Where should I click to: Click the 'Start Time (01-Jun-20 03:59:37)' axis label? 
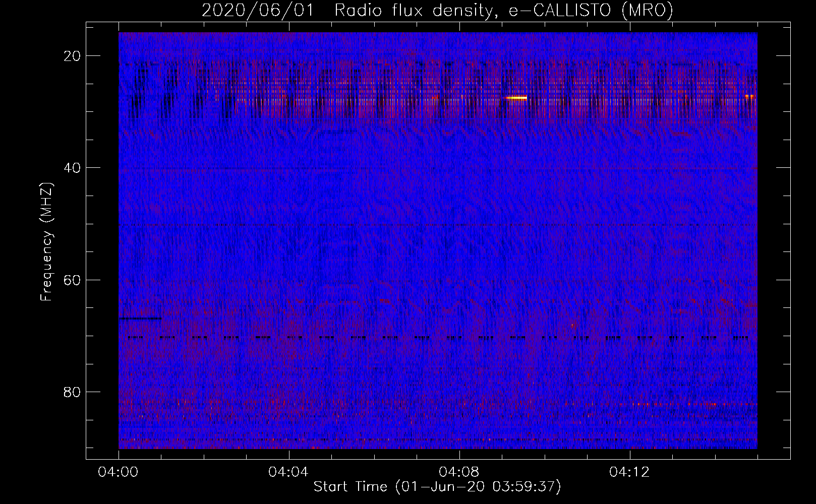[437, 487]
